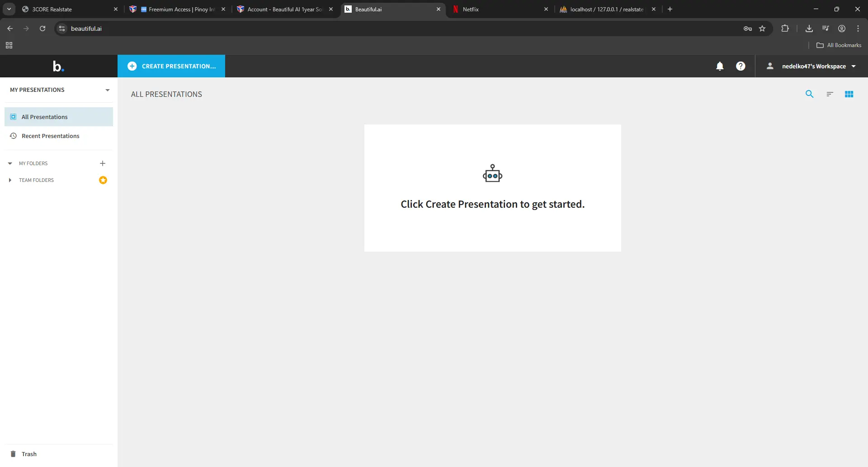Switch to the Freemium Access tab
This screenshot has height=467, width=868.
tap(177, 9)
